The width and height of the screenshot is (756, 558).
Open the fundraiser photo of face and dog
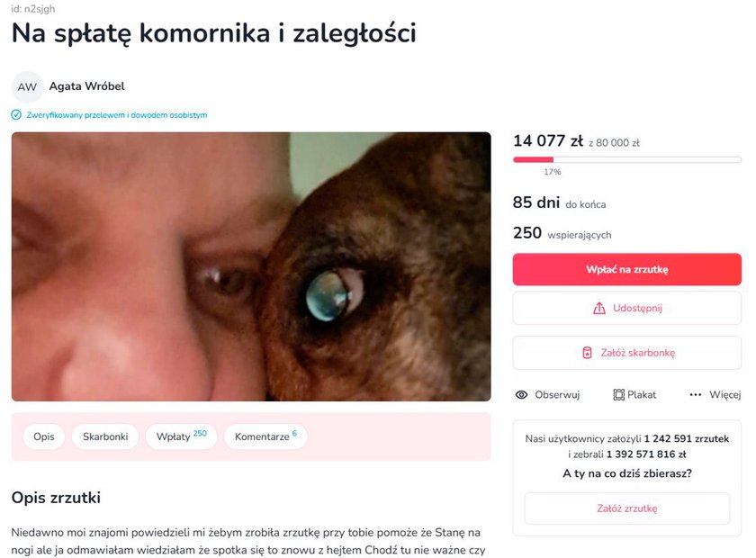pos(251,266)
